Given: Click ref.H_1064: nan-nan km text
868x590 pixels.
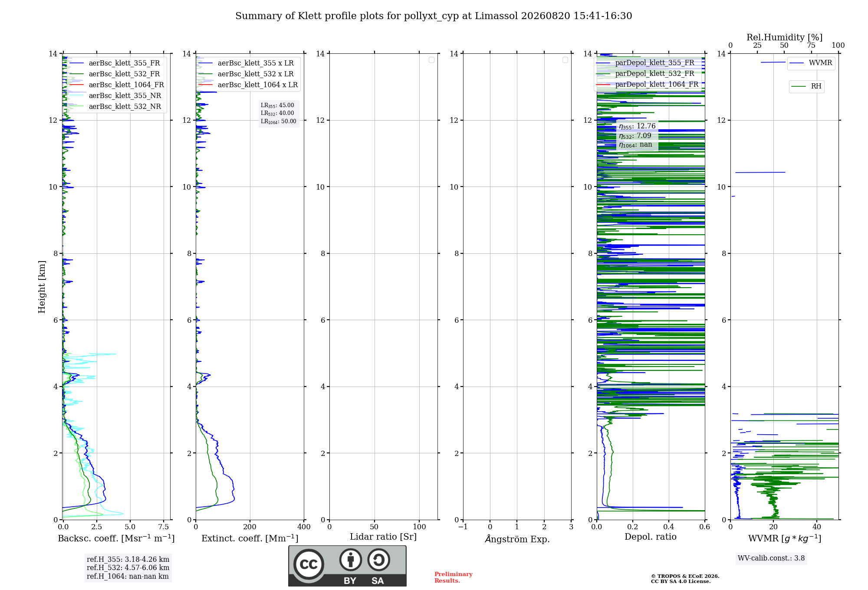Looking at the screenshot, I should pyautogui.click(x=128, y=577).
